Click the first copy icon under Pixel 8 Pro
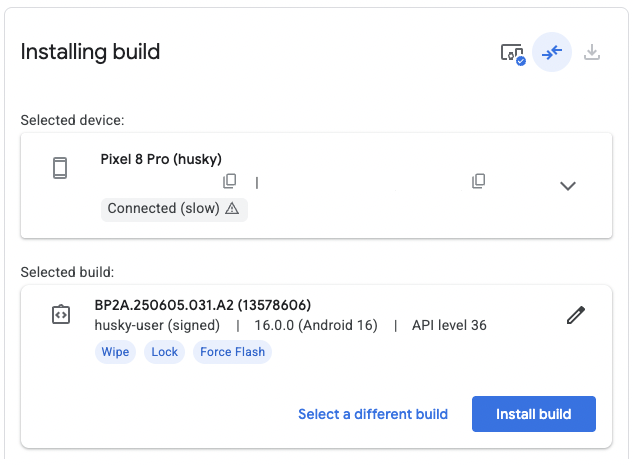This screenshot has height=465, width=633. click(x=230, y=181)
